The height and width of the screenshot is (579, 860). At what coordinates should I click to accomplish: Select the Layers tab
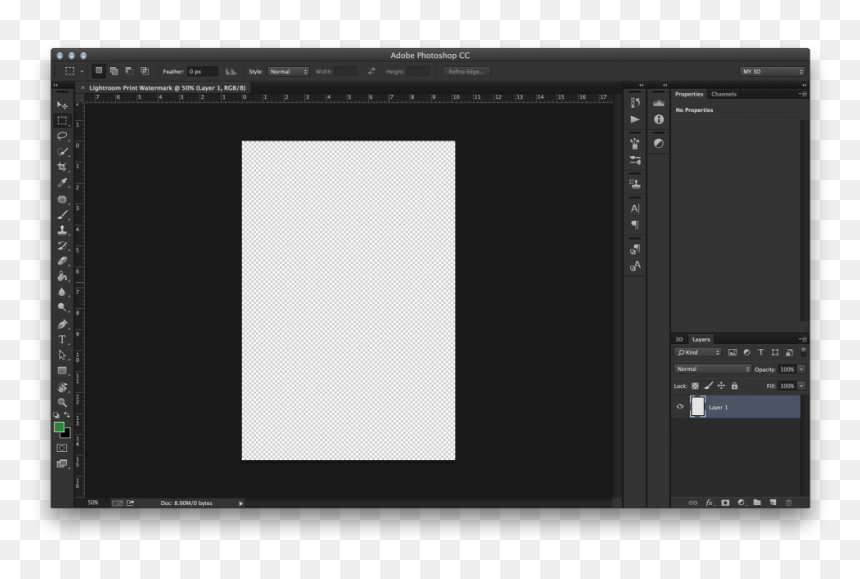pos(701,339)
